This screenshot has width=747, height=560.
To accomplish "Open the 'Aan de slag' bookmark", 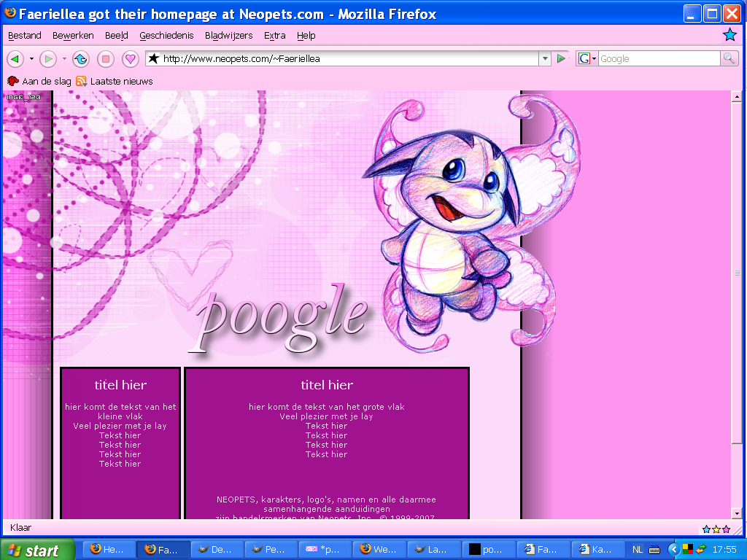I will (39, 81).
